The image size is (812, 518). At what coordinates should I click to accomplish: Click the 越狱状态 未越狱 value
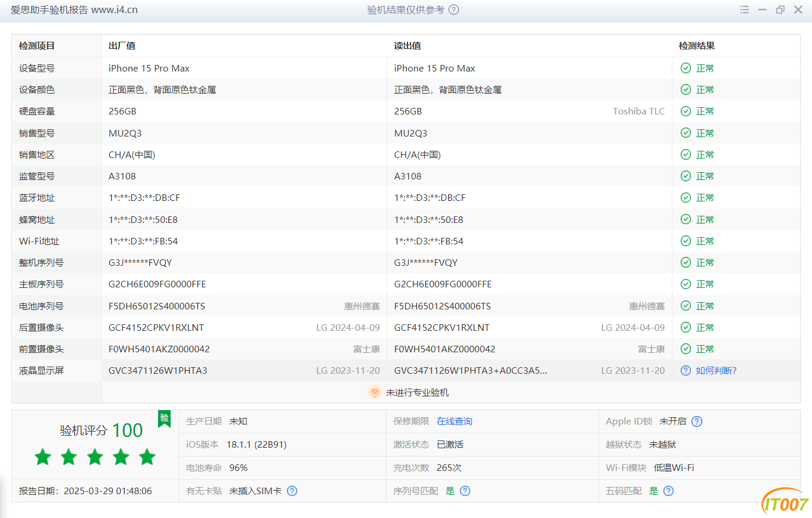pos(663,445)
